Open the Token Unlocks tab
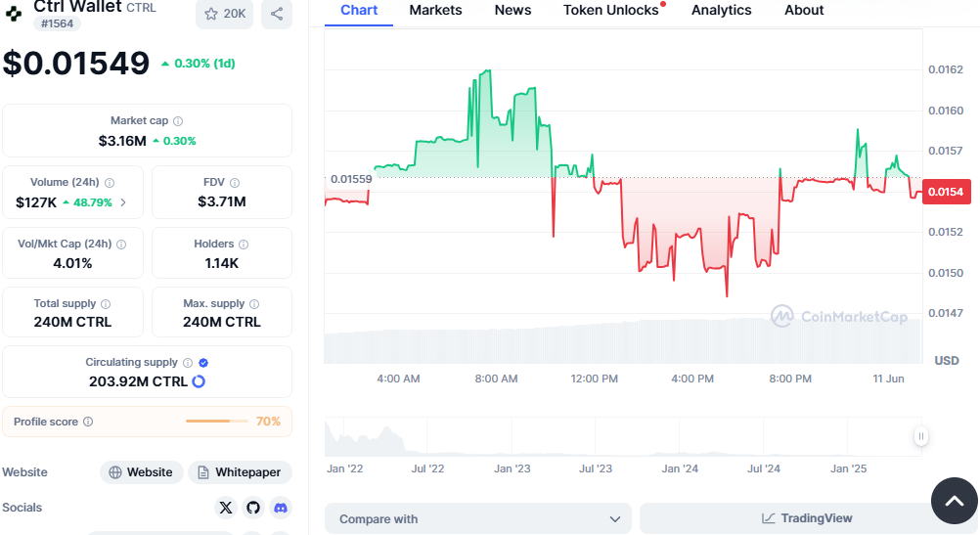This screenshot has width=980, height=535. click(610, 11)
